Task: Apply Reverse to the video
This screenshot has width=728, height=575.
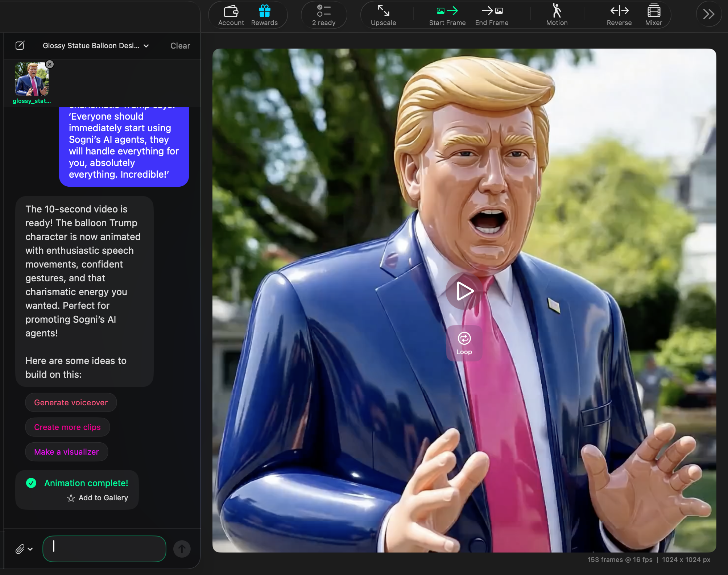Action: [619, 15]
